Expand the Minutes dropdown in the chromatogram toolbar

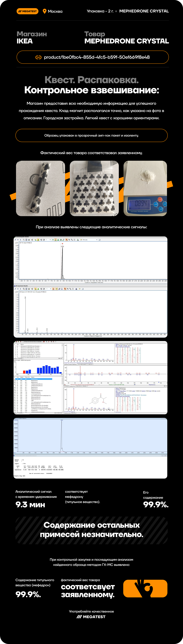[x=97, y=240]
